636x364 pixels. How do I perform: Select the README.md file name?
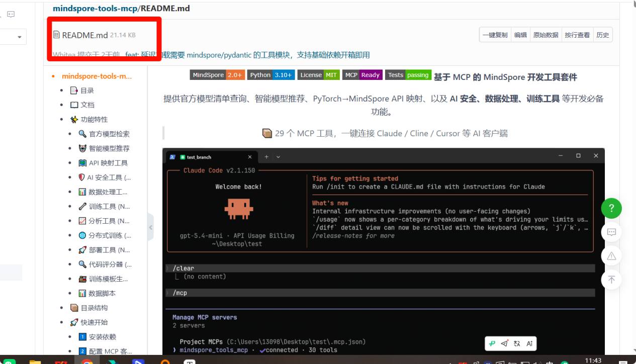point(85,35)
